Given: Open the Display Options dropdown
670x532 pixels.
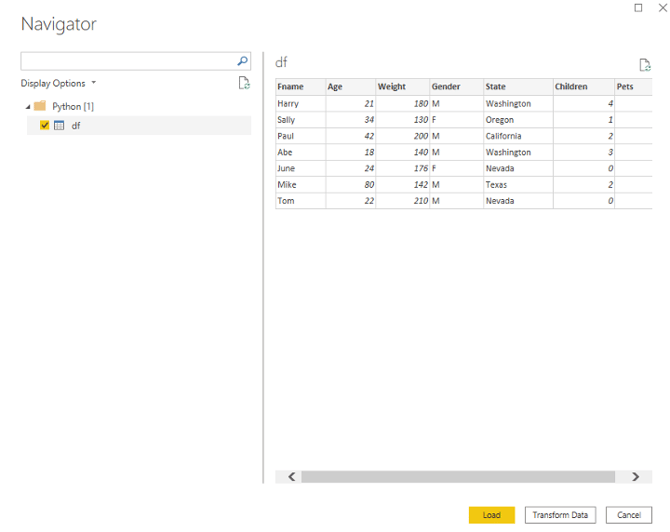Looking at the screenshot, I should click(x=58, y=83).
